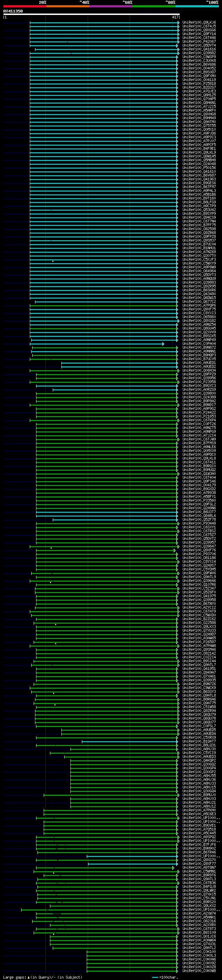
Task: Select the UniRef100_C5WMN1 entry
Action: [x=199, y=871]
